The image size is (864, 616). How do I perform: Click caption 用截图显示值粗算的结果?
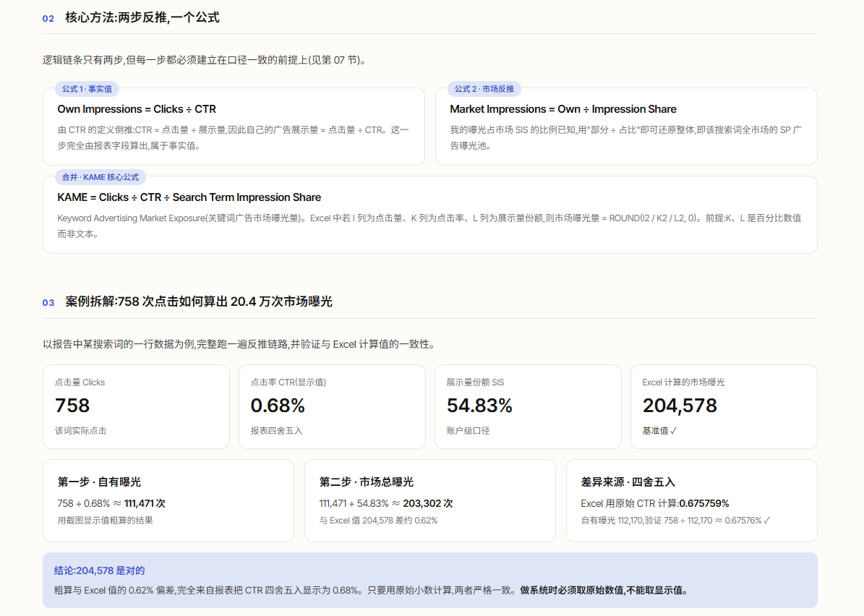(105, 521)
